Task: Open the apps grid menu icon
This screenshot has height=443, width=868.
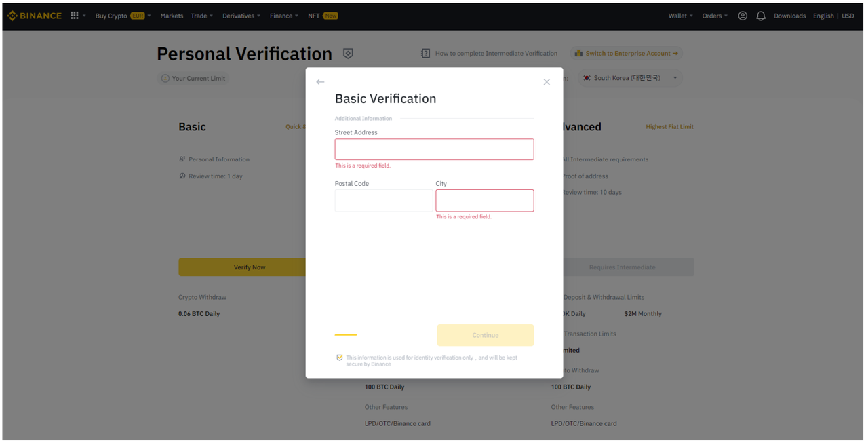Action: point(75,16)
